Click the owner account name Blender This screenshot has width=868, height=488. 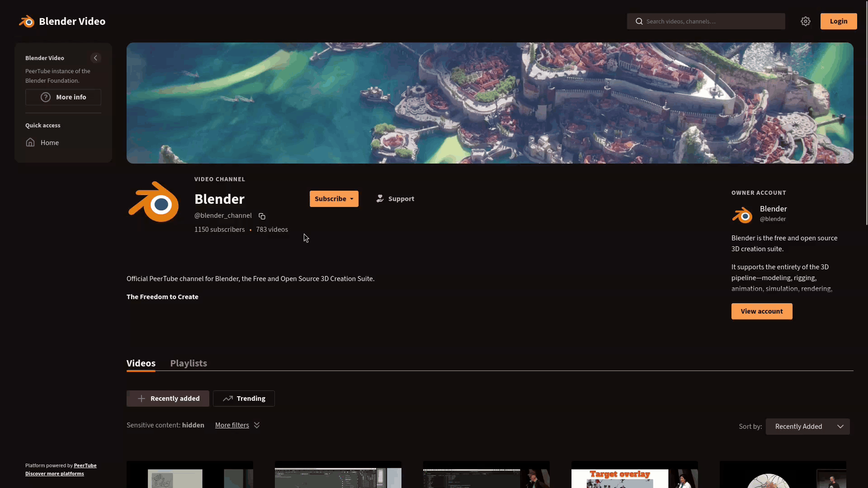point(774,209)
